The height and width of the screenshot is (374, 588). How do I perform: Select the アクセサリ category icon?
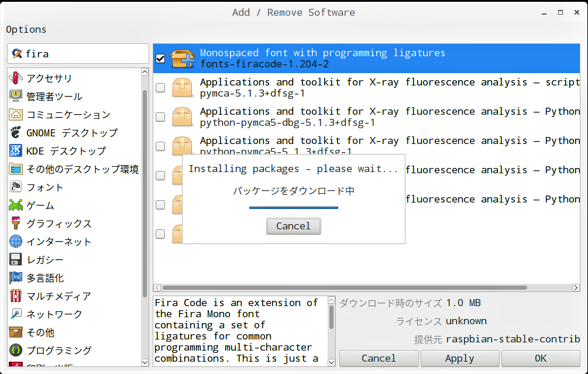[15, 78]
